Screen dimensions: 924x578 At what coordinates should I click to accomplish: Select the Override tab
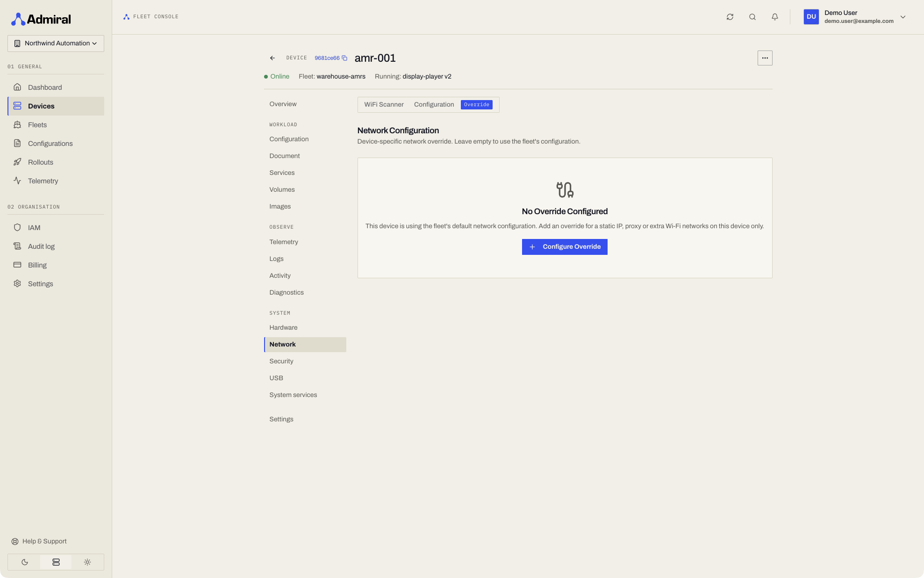click(476, 105)
